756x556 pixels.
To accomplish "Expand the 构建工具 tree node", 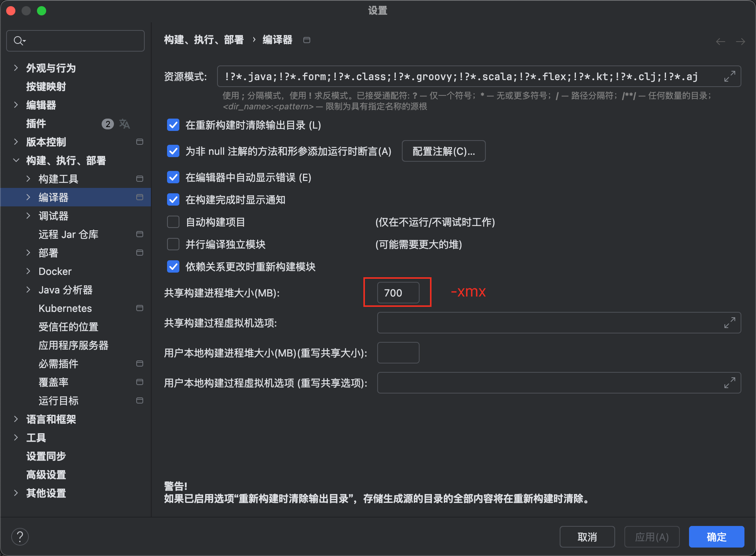I will tap(28, 178).
